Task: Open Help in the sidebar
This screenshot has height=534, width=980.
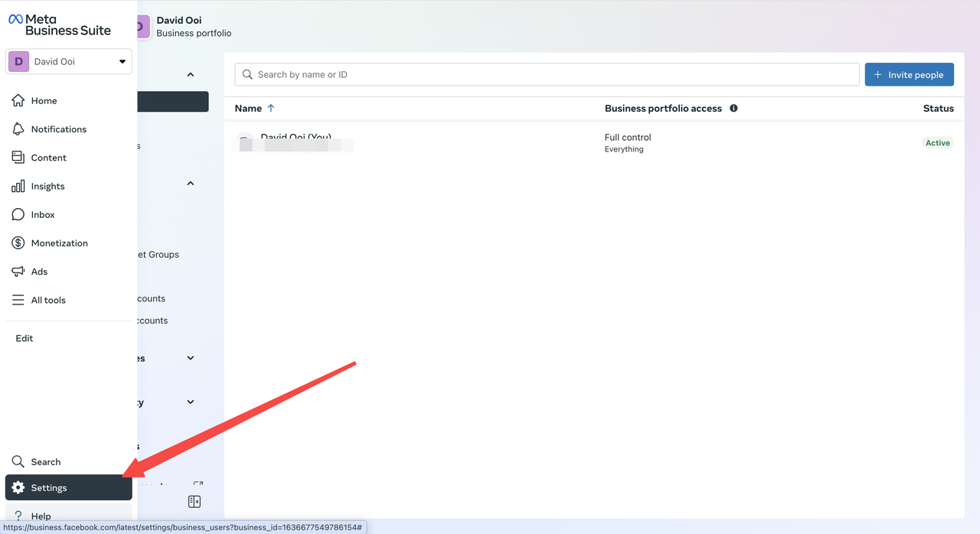Action: pos(41,516)
